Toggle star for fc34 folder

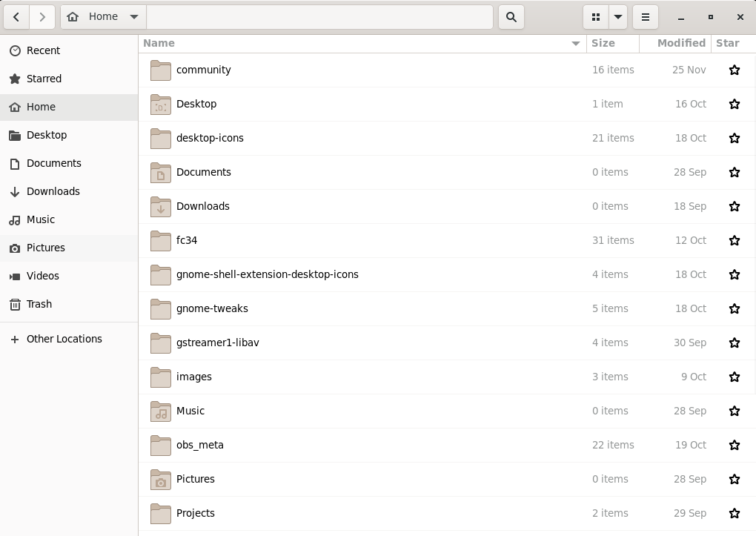(x=734, y=240)
